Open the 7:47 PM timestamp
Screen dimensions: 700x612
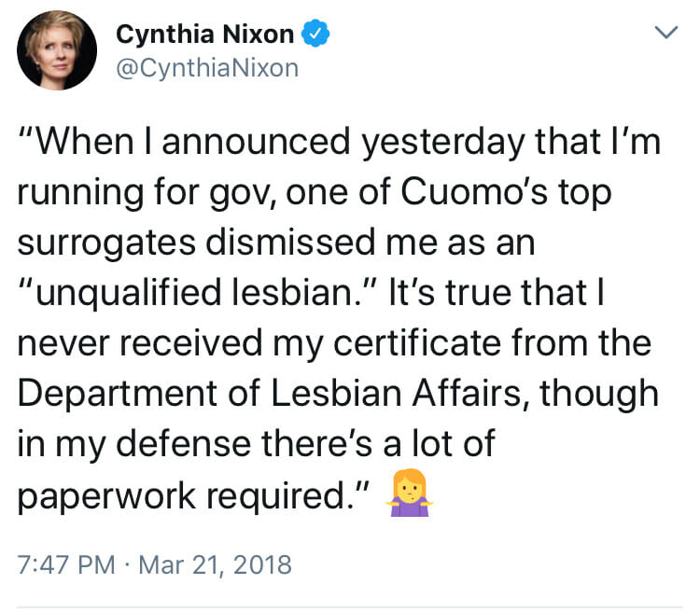[x=66, y=564]
